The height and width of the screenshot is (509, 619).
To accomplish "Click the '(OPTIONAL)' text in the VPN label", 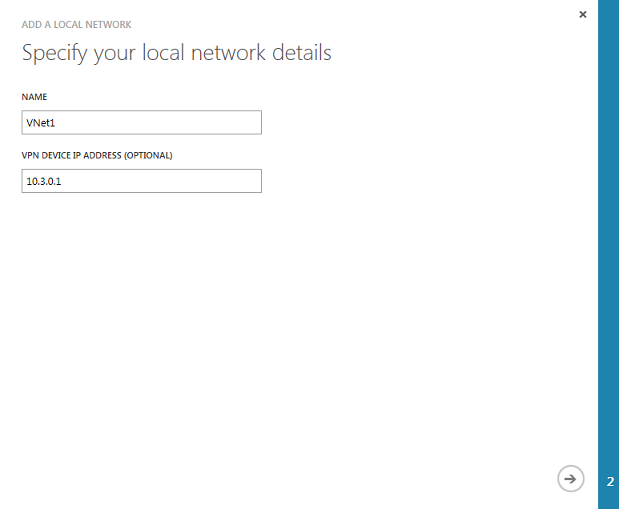I will click(148, 155).
